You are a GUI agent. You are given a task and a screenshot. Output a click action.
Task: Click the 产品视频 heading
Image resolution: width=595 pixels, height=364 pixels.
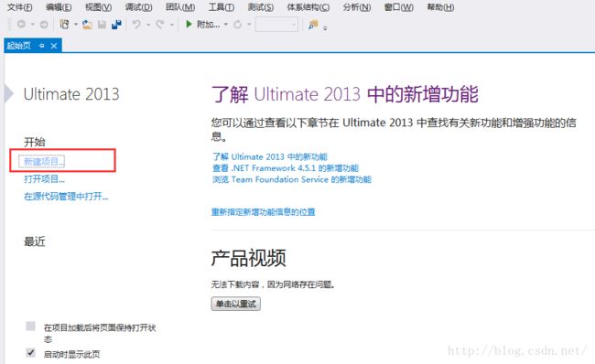(249, 258)
